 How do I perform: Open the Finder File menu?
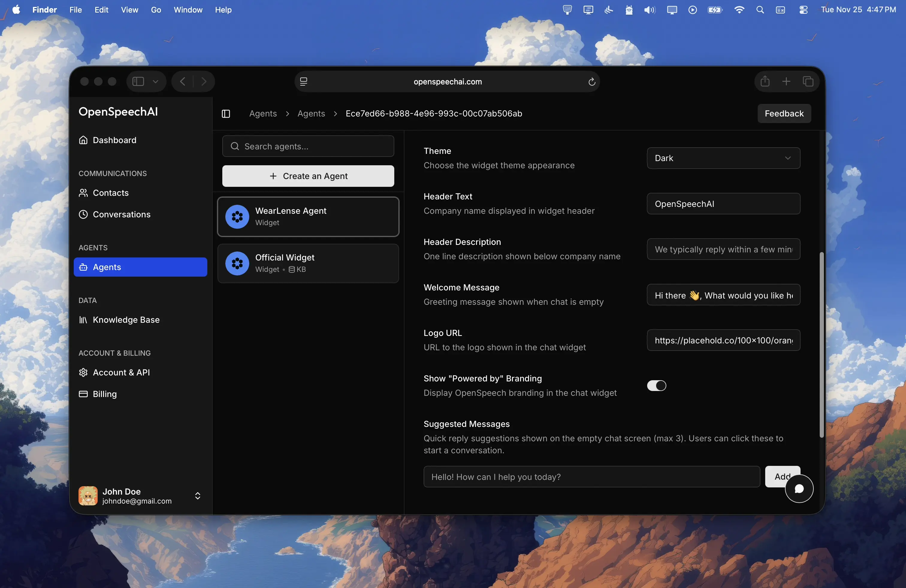75,10
